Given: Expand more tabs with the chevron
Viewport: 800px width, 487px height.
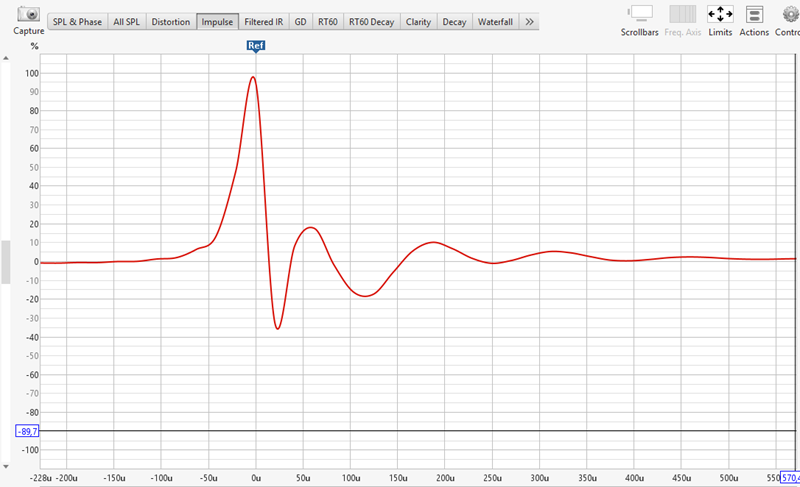Looking at the screenshot, I should pyautogui.click(x=529, y=22).
